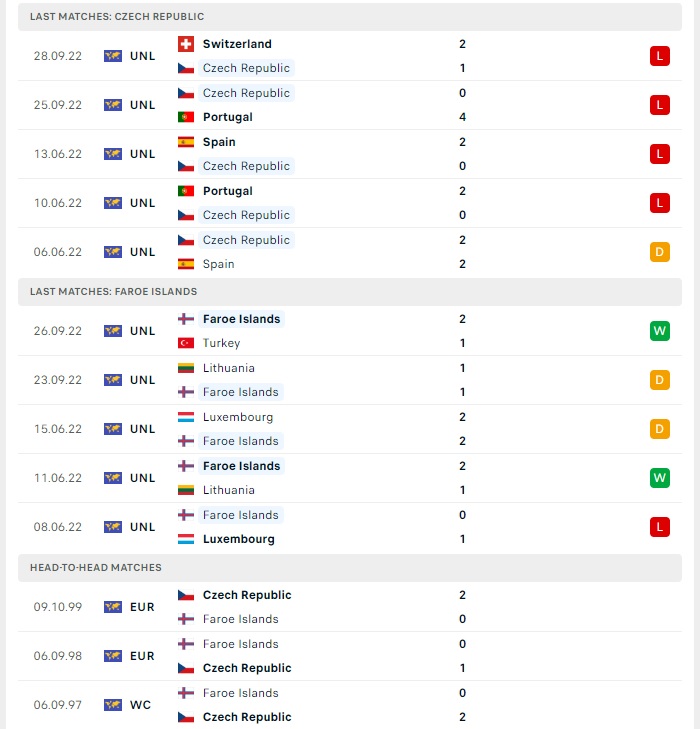Select bold Luxembourg in the 08.06.22 match
This screenshot has height=729, width=700.
pyautogui.click(x=239, y=539)
